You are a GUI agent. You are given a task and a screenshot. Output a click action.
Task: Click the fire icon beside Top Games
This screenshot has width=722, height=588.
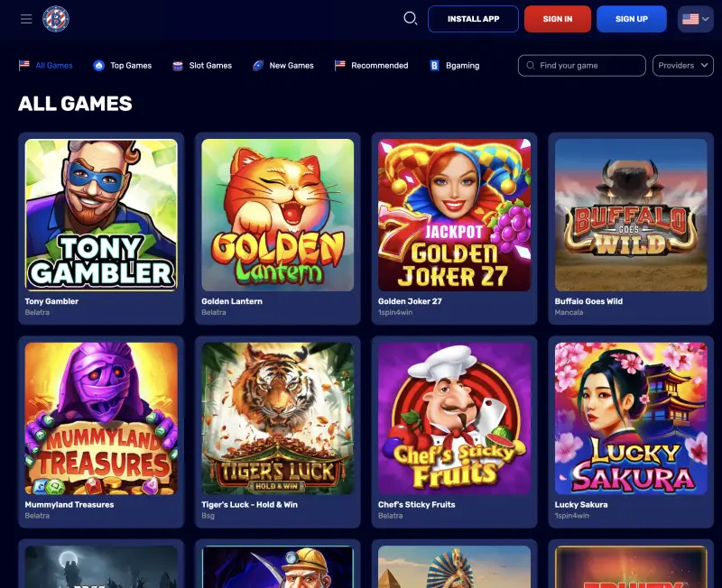(98, 65)
